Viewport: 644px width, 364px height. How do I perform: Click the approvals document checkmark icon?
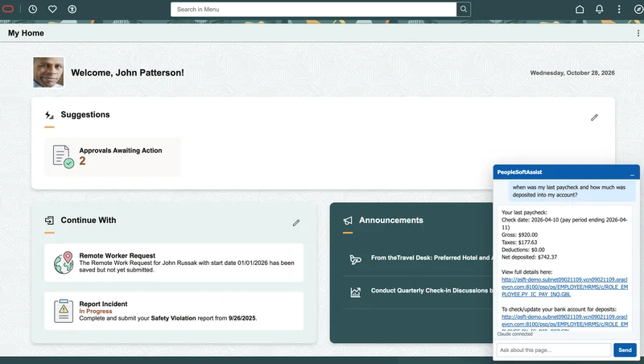pos(64,156)
